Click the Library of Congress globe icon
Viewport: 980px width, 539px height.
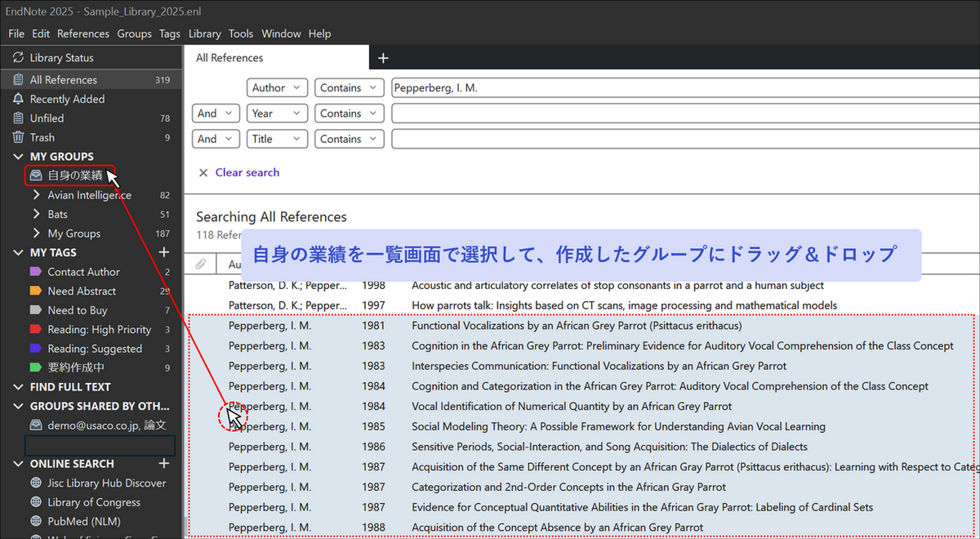pos(36,502)
